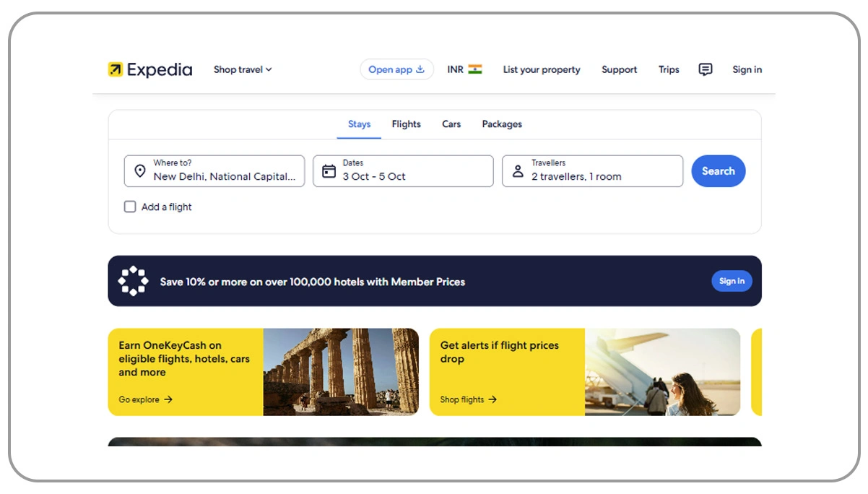Click the blue Search button

[x=718, y=171]
